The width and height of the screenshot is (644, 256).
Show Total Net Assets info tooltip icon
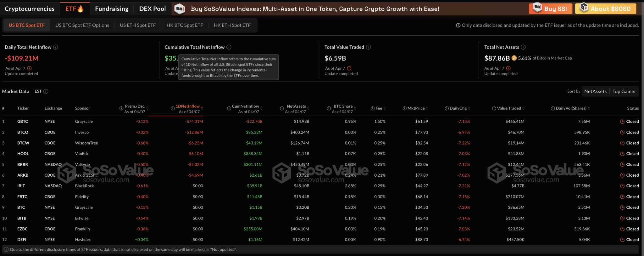[523, 47]
